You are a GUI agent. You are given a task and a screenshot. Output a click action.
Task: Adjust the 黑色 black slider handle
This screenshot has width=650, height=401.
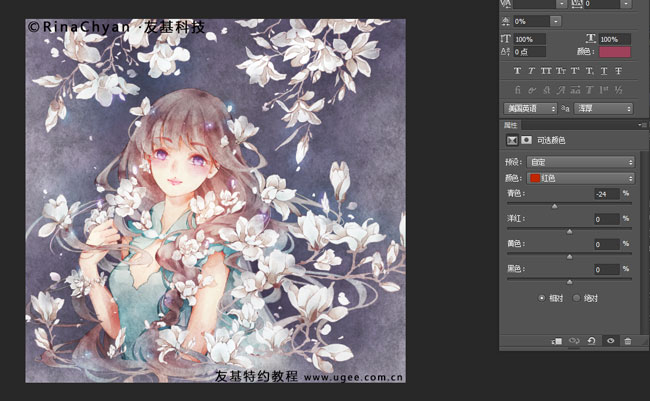(x=569, y=282)
